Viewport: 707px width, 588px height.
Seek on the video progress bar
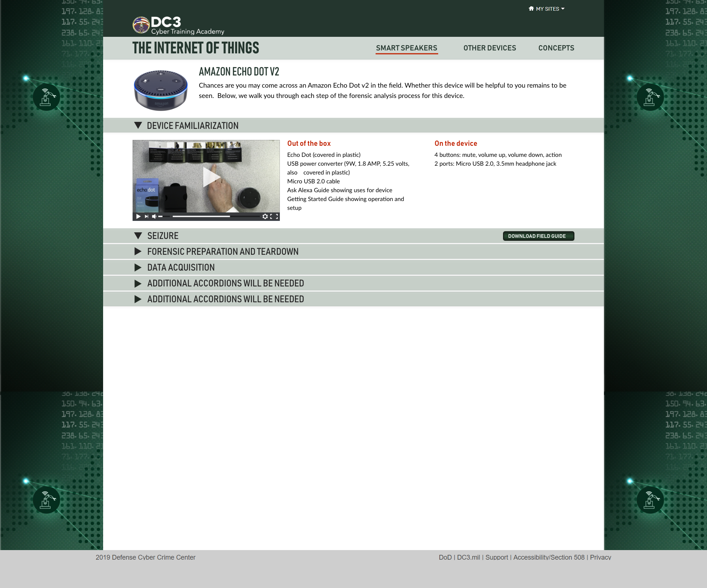(216, 216)
